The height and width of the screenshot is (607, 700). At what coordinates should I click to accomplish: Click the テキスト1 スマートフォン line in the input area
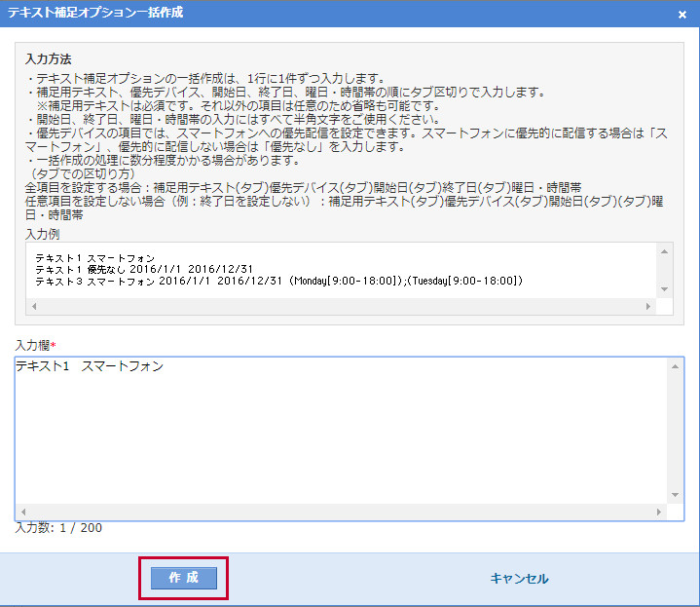click(x=90, y=366)
